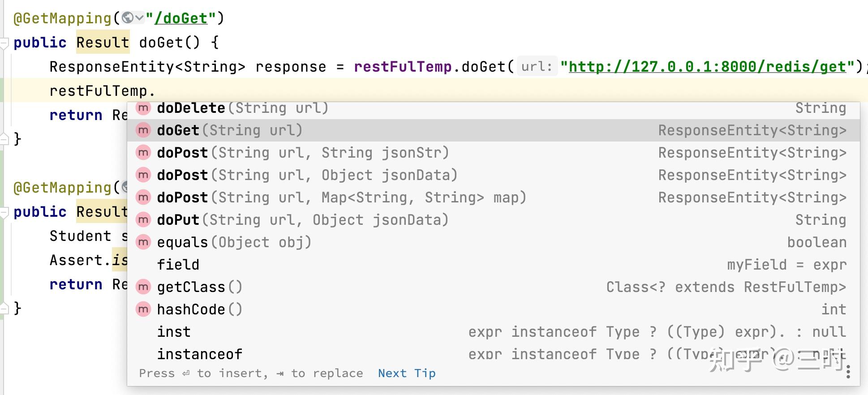This screenshot has height=395, width=868.
Task: Click the method icon beside doDelete suggestion
Action: 143,108
